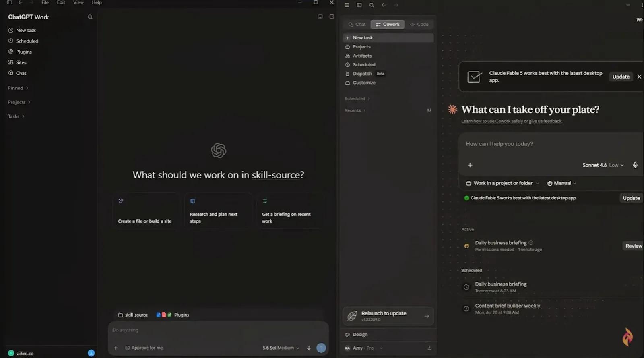The height and width of the screenshot is (358, 644).
Task: Dismiss the Claude Fable 5 update banner
Action: pyautogui.click(x=639, y=77)
